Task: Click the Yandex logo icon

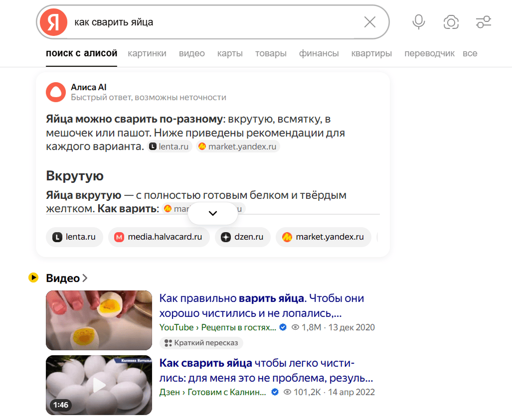Action: tap(54, 22)
